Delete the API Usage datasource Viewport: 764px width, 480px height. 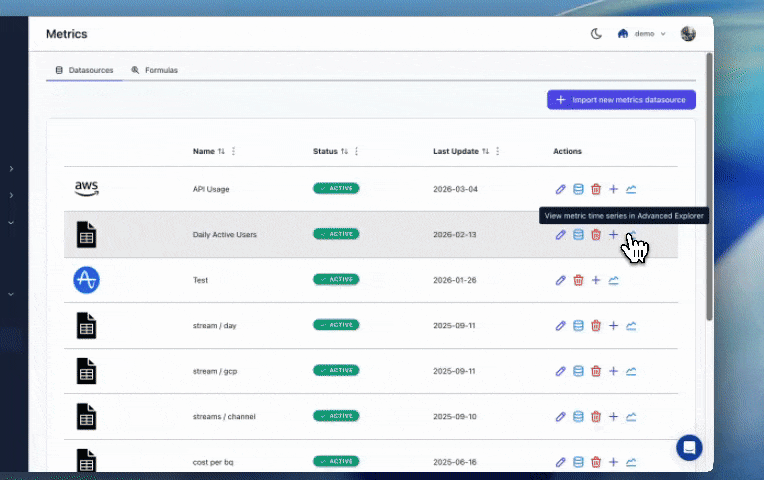(x=595, y=189)
